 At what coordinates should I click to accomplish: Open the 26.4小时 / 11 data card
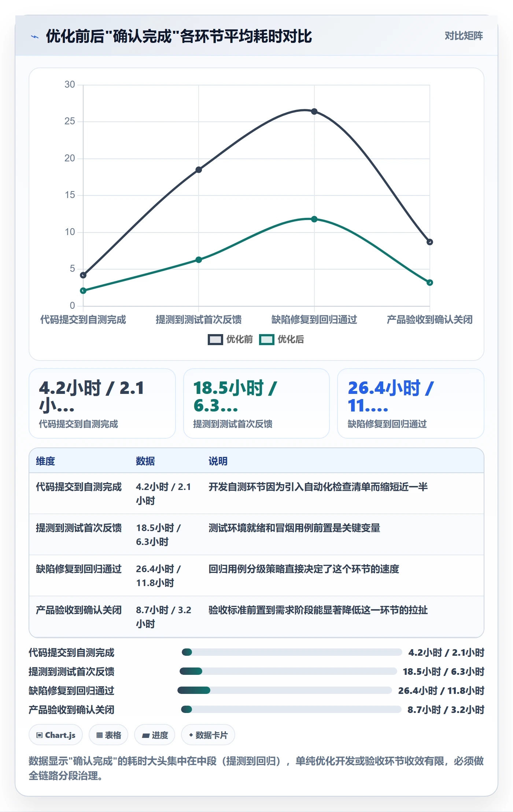pyautogui.click(x=411, y=403)
